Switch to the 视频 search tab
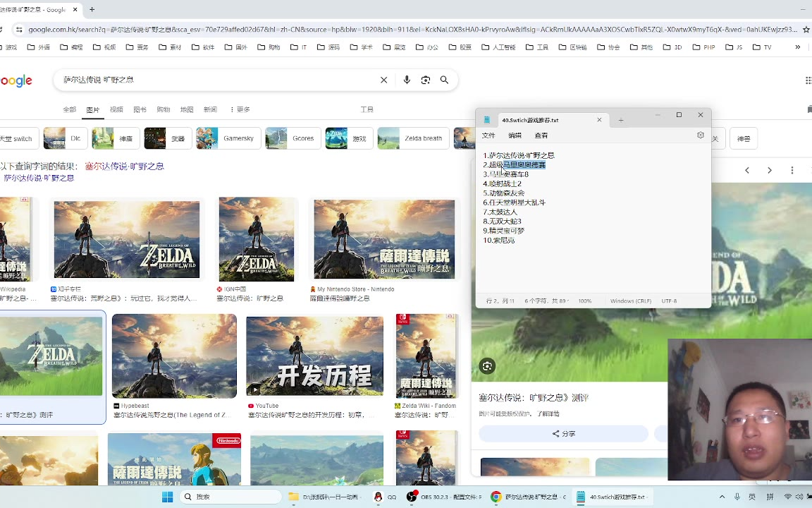The image size is (812, 508). tap(116, 109)
